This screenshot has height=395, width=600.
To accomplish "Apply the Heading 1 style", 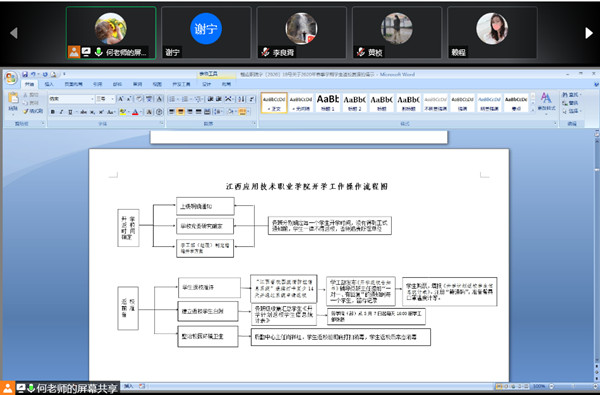I will pos(328,103).
